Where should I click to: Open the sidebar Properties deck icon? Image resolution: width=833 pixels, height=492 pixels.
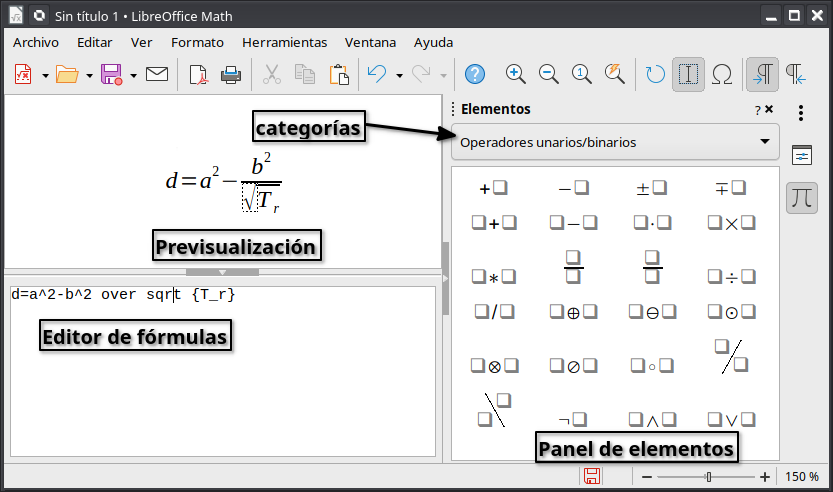coord(802,155)
